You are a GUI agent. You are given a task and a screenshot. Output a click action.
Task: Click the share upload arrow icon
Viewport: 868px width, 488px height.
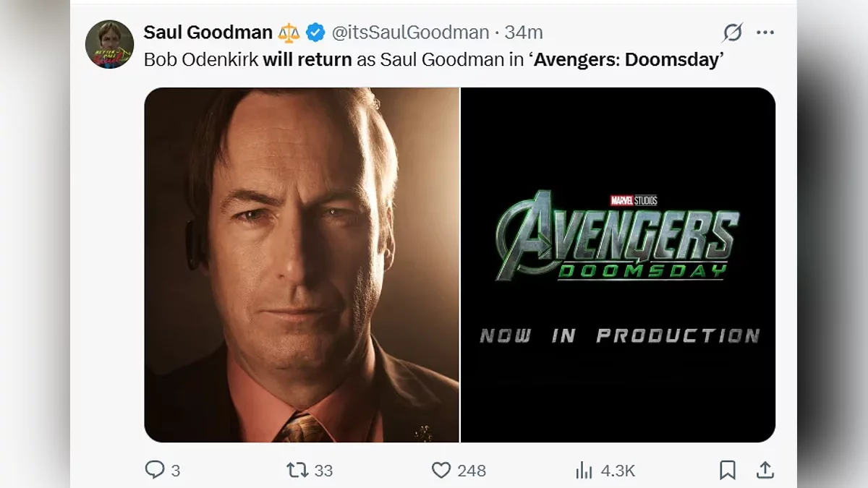(x=765, y=470)
